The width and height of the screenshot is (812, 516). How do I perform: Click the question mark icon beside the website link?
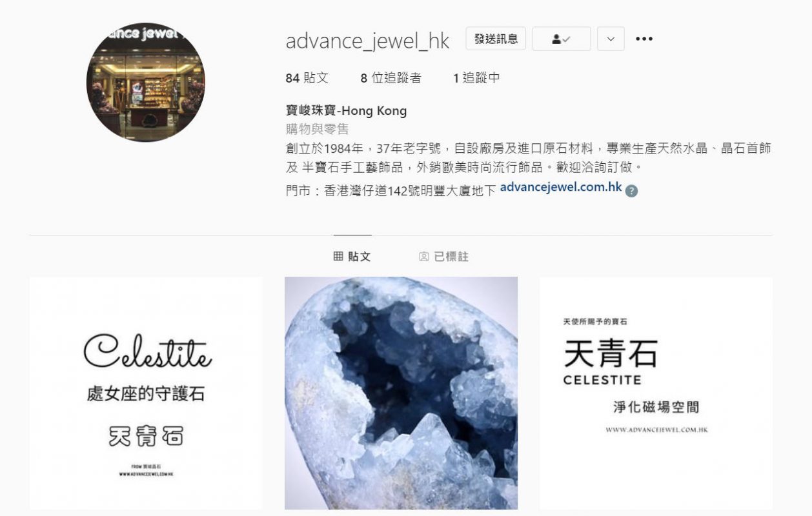(632, 190)
